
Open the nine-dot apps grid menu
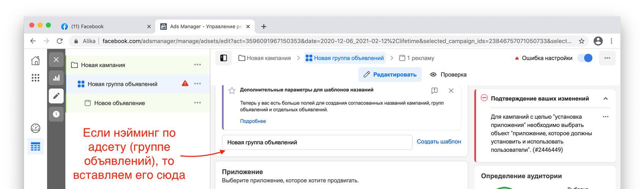(x=35, y=78)
